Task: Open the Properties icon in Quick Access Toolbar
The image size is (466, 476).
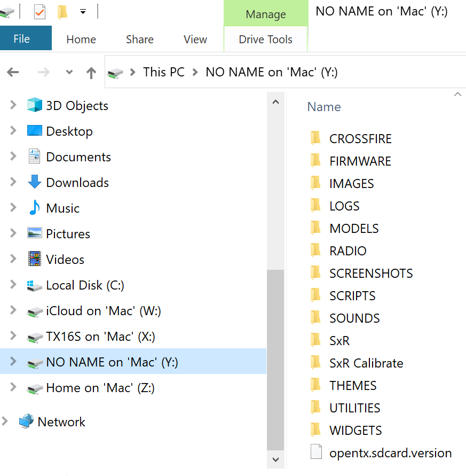Action: [40, 11]
